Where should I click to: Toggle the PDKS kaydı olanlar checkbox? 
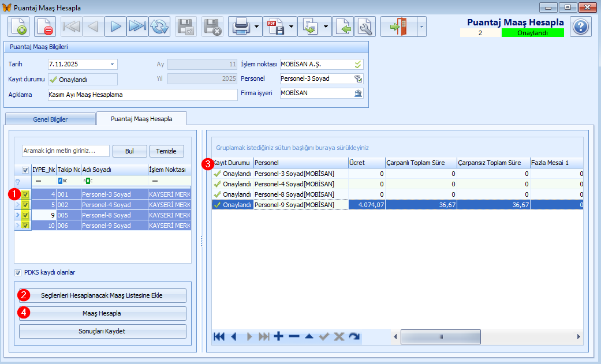[18, 272]
